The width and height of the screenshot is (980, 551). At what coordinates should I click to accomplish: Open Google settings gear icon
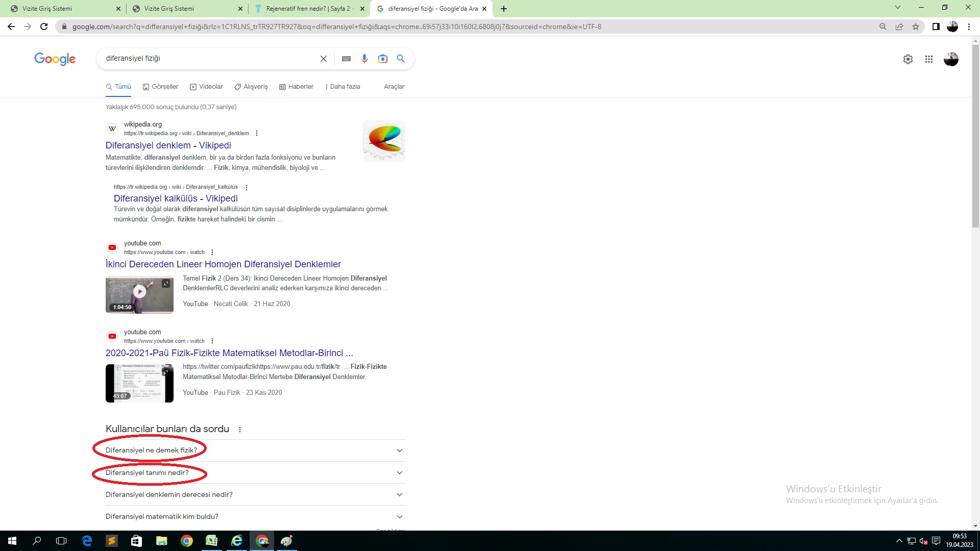coord(908,59)
